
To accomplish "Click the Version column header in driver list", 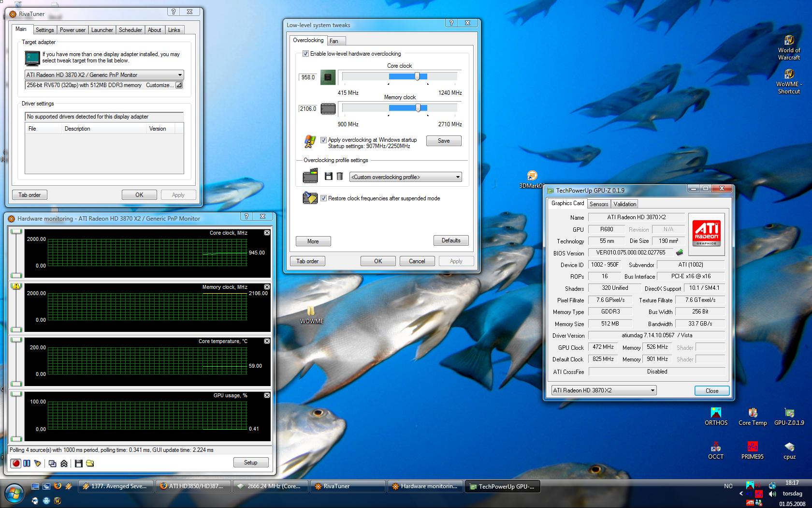I will (x=160, y=129).
